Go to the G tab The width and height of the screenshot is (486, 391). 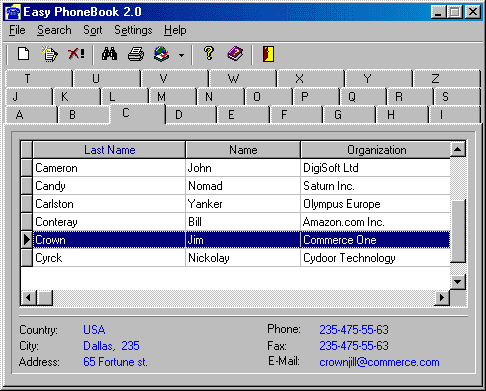point(349,115)
